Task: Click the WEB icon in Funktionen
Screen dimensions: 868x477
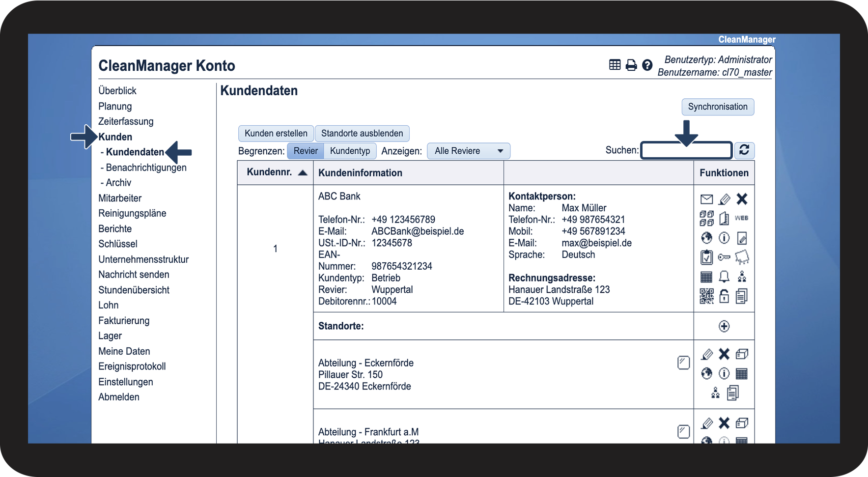Action: 741,218
